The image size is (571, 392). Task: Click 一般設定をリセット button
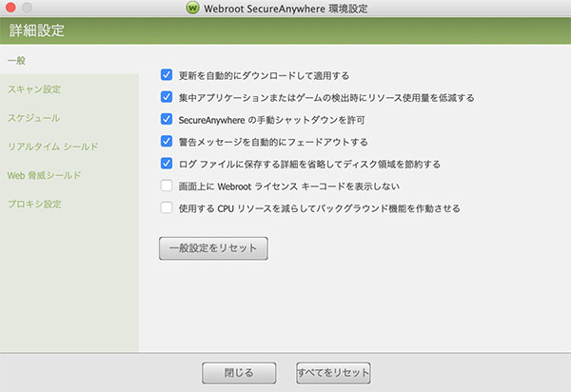click(x=213, y=248)
